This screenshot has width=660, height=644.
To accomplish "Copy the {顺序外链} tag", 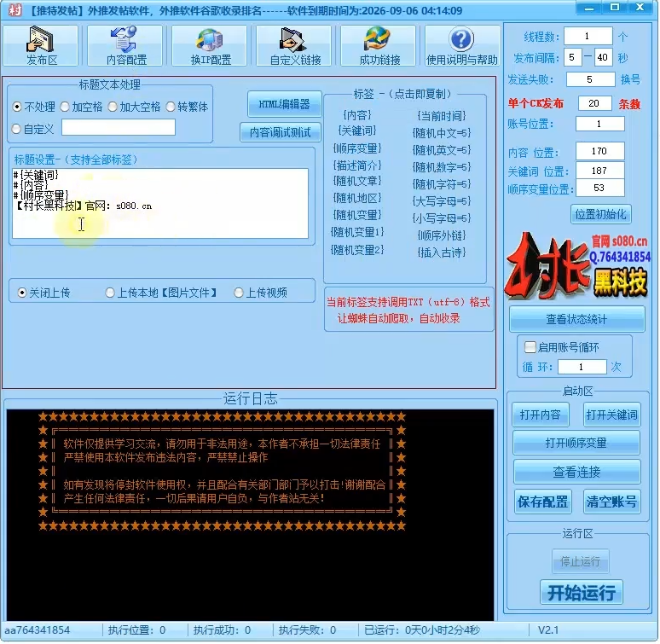I will [x=442, y=235].
